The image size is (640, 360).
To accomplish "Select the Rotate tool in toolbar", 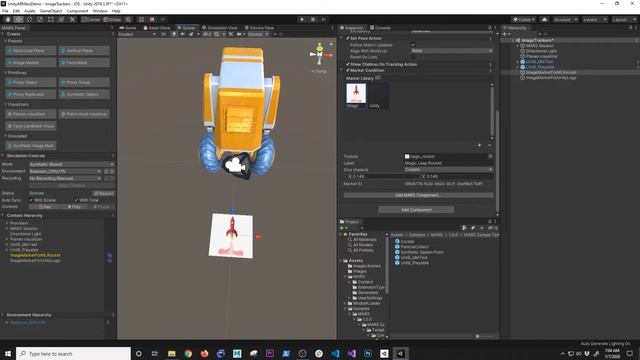I will tap(29, 19).
